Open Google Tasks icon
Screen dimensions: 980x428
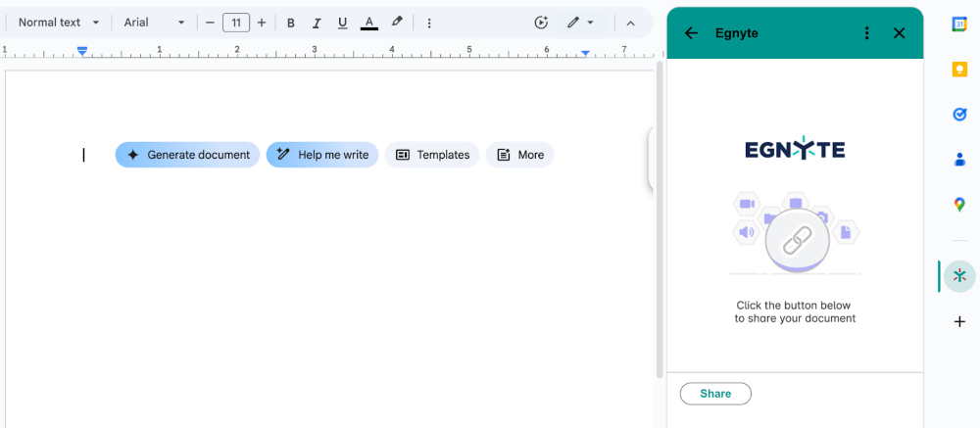[959, 115]
